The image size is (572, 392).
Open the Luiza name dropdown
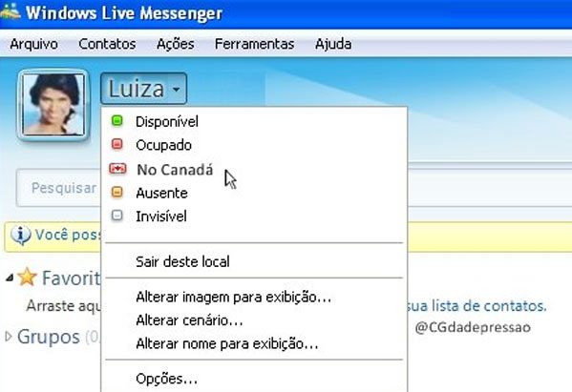[x=144, y=89]
